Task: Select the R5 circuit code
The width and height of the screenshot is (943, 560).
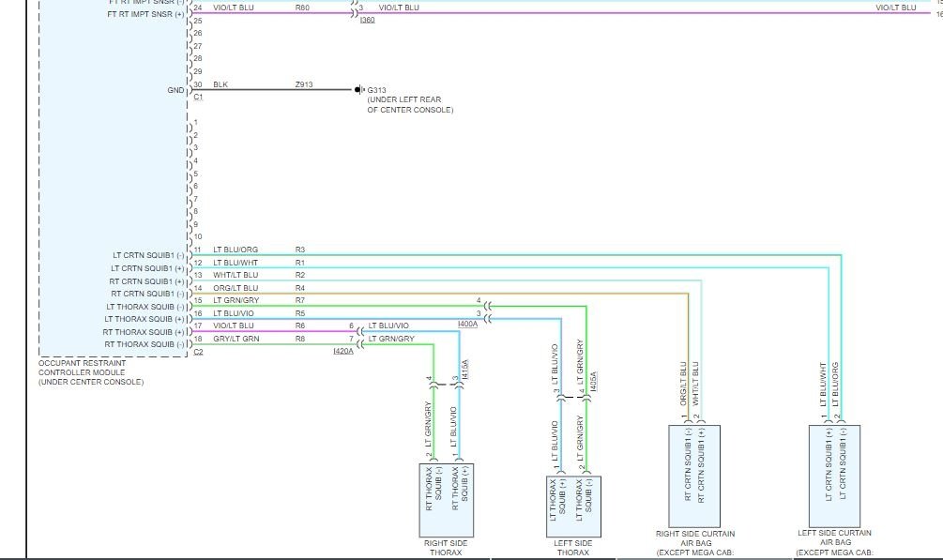Action: 300,313
